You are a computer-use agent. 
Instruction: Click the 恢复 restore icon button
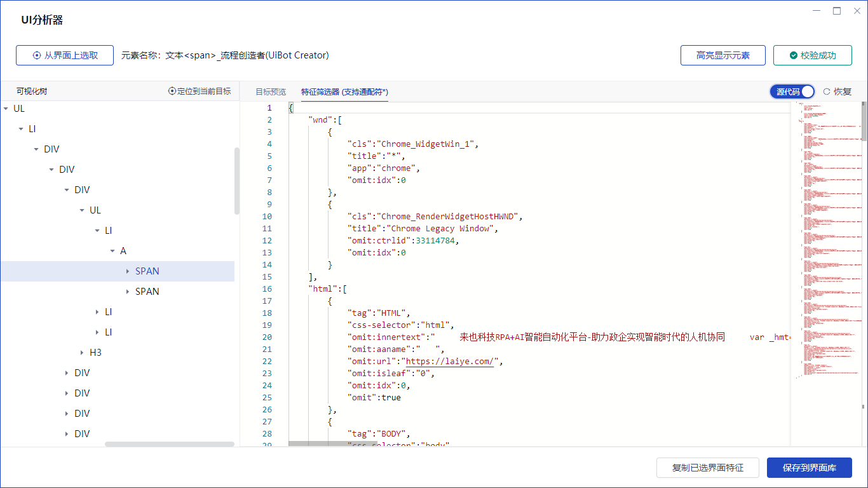pyautogui.click(x=837, y=91)
